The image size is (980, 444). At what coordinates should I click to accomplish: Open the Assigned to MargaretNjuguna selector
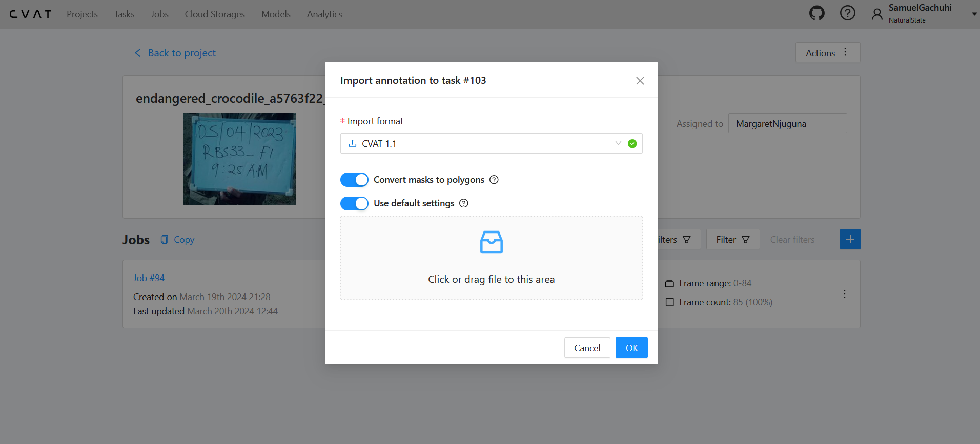click(787, 123)
